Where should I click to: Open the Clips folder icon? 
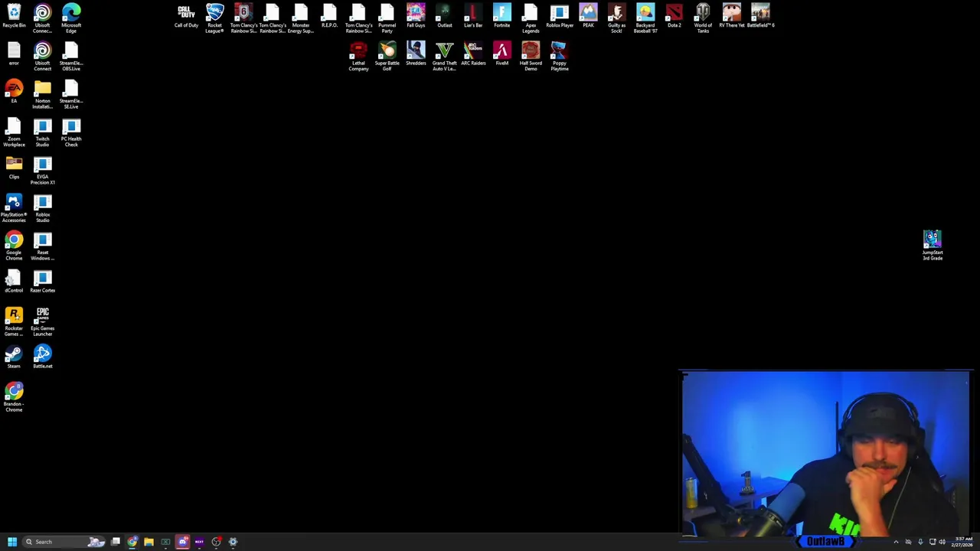pyautogui.click(x=14, y=168)
